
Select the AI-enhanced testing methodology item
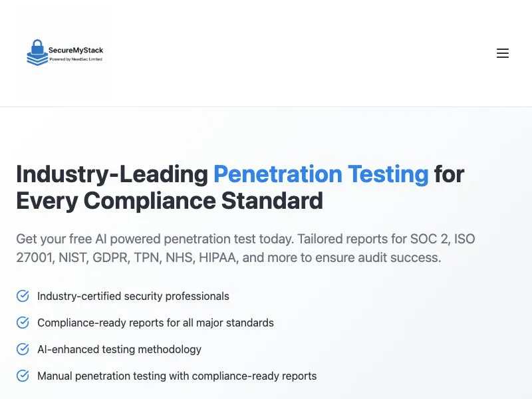[119, 349]
